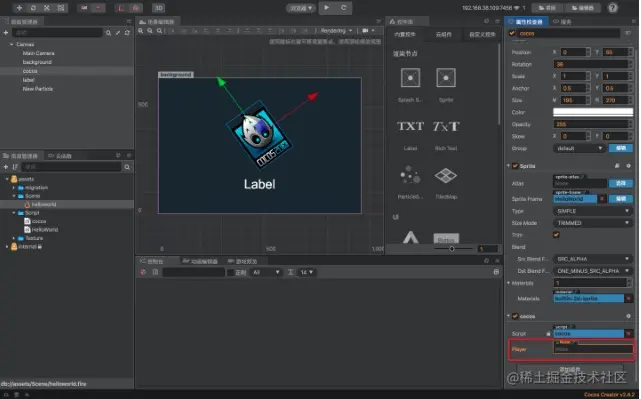Switch to the cloud components tab in library

[x=444, y=34]
